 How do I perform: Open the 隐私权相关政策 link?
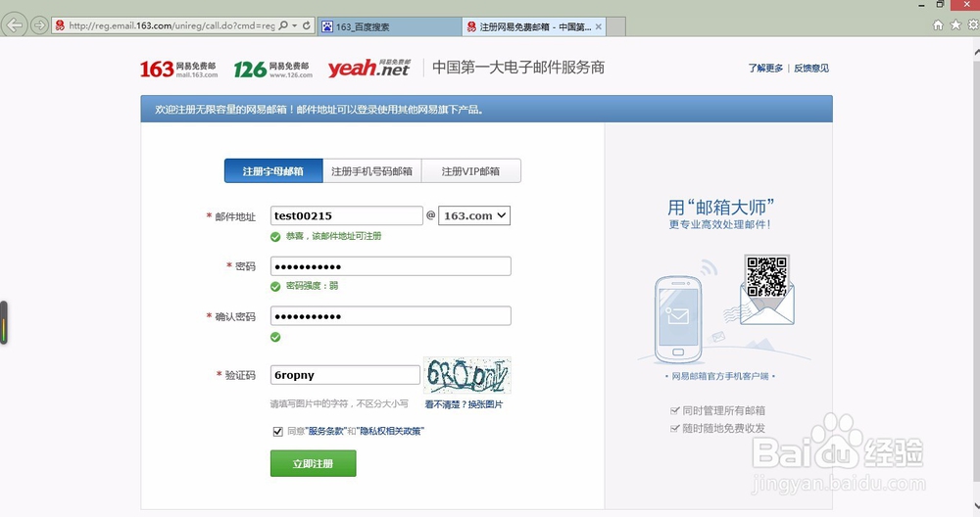pos(390,431)
